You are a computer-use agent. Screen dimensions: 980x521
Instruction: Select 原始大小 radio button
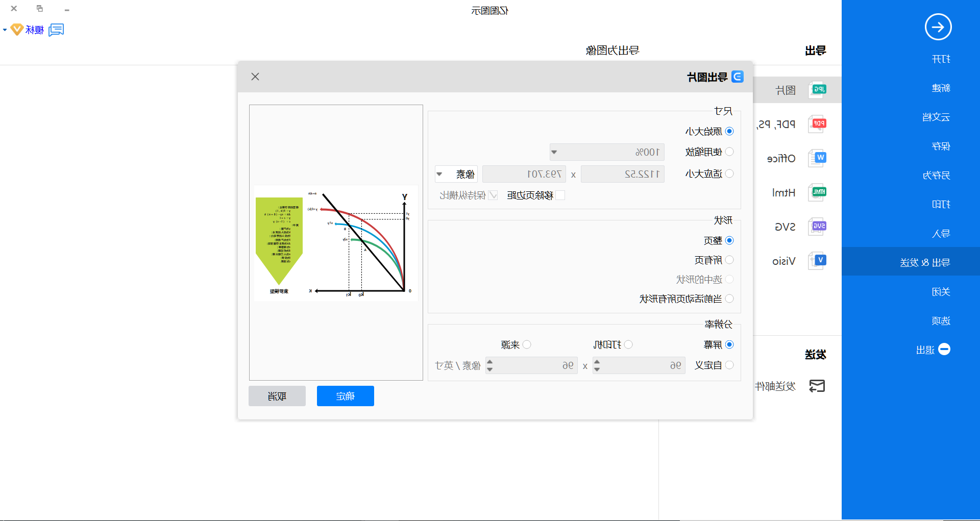(x=729, y=131)
